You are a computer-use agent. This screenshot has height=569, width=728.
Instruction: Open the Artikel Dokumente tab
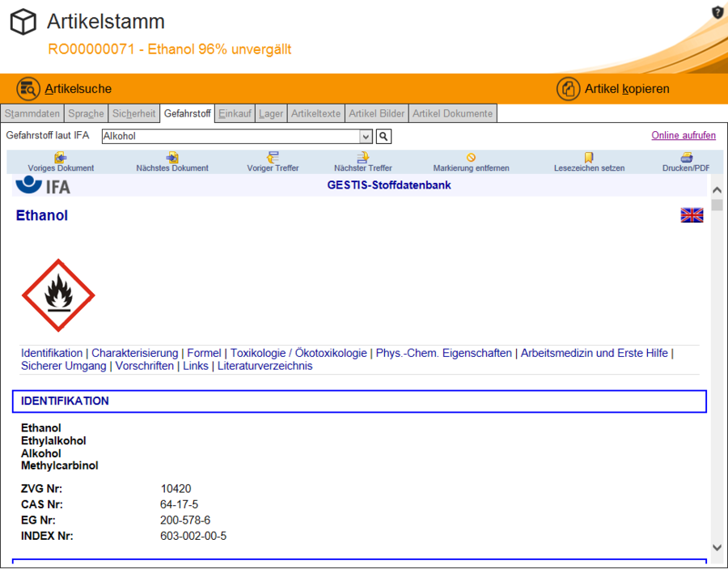[x=453, y=114]
